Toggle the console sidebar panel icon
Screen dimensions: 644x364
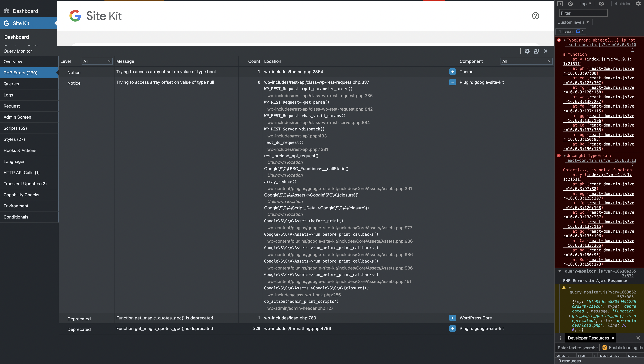tap(560, 4)
